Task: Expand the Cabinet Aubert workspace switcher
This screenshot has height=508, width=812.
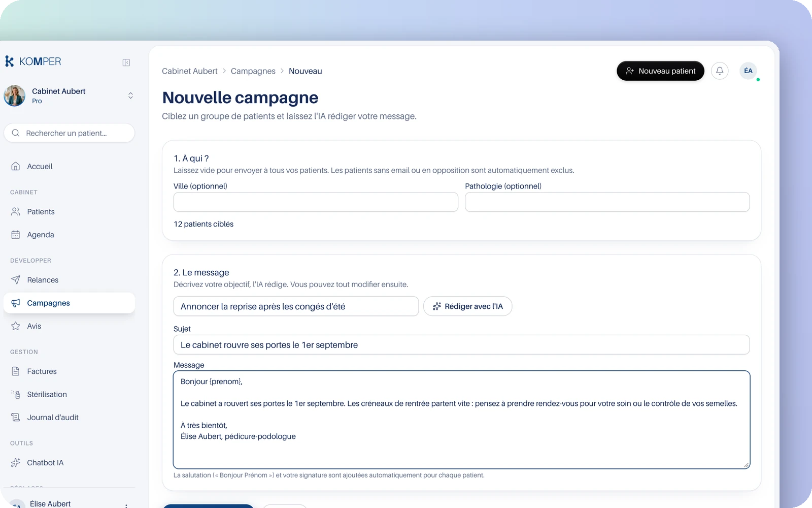Action: 130,96
